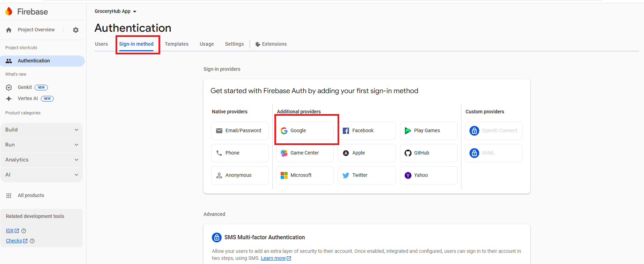Select the Sign-in method tab

[x=136, y=44]
